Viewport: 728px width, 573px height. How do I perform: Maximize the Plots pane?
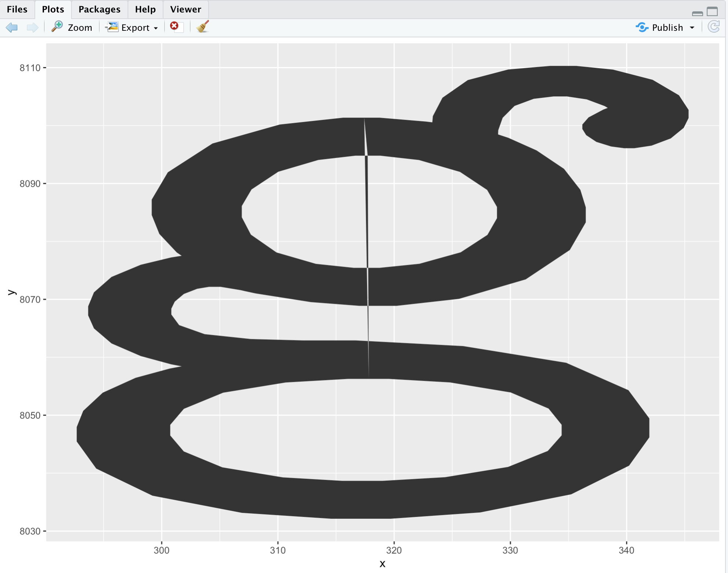(712, 12)
